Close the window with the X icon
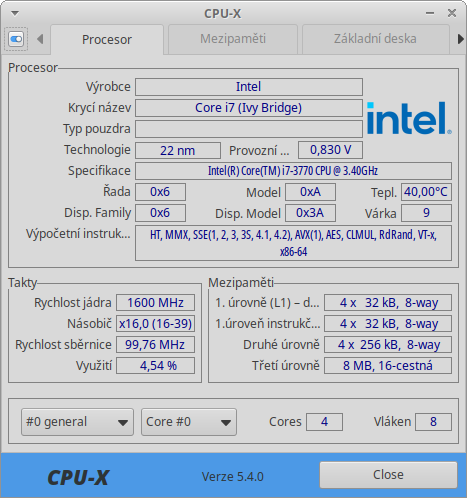 452,13
